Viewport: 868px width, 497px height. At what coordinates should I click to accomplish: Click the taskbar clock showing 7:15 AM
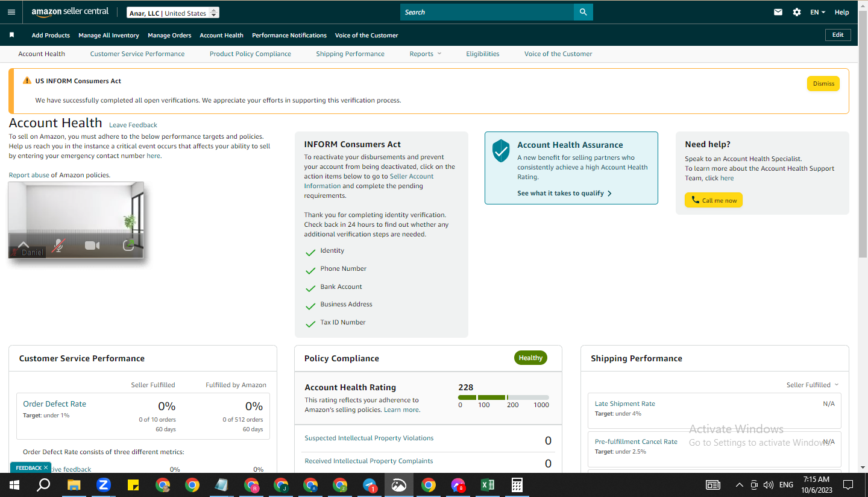(x=817, y=485)
